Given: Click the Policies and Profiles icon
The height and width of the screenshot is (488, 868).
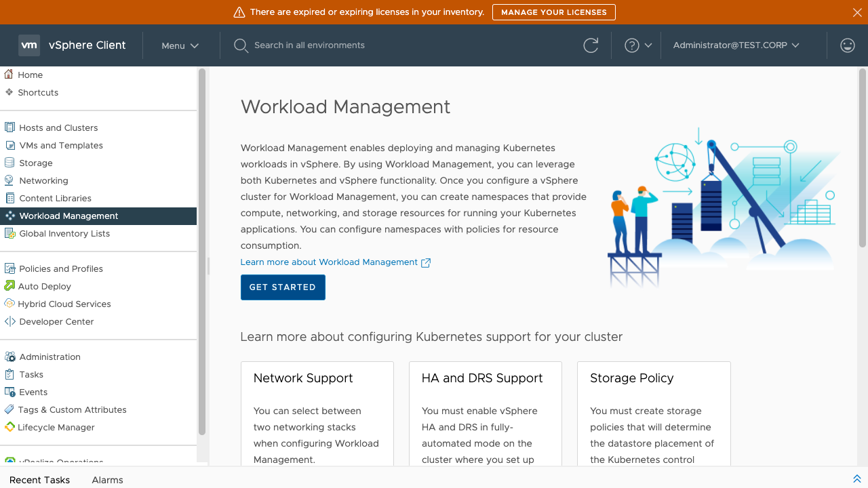Looking at the screenshot, I should point(9,268).
